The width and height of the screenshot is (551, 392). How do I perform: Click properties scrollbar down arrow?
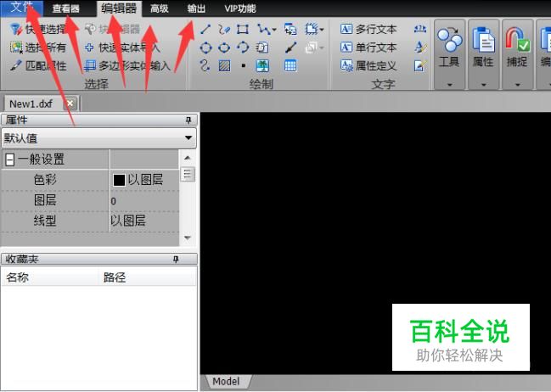(188, 238)
